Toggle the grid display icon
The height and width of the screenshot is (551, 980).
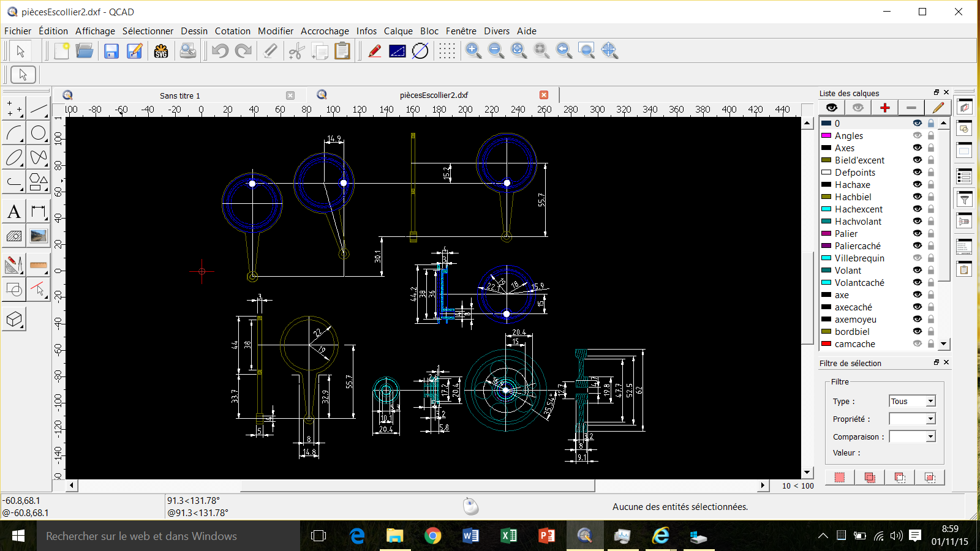point(447,51)
